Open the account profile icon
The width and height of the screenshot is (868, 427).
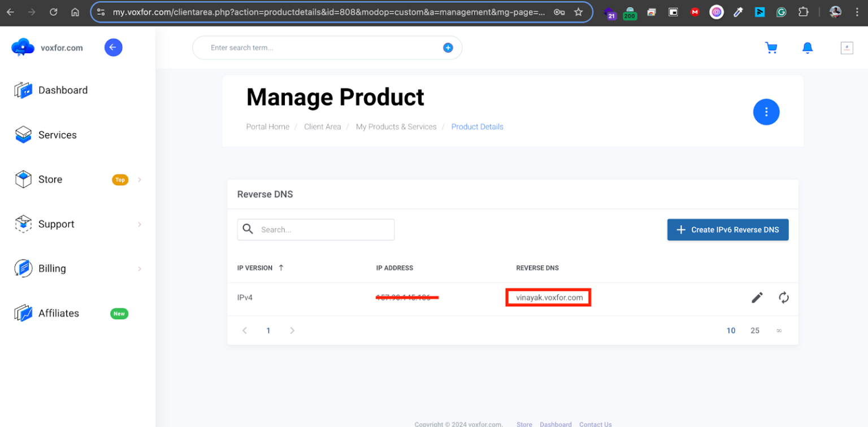(x=847, y=48)
